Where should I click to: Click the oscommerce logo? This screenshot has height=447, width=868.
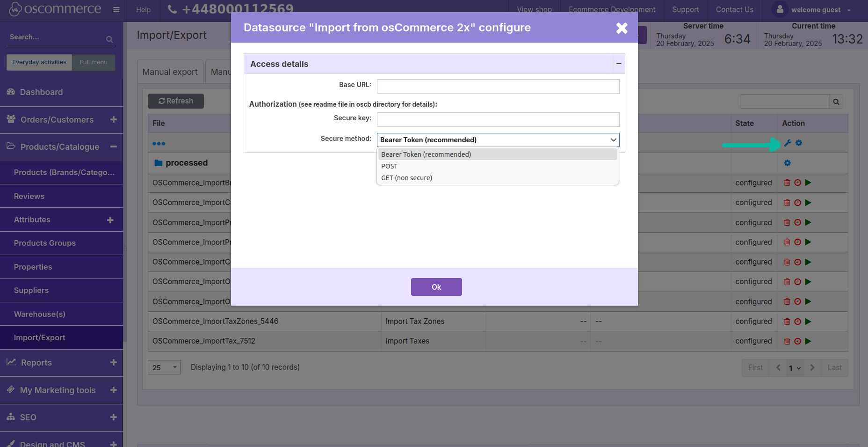coord(55,9)
